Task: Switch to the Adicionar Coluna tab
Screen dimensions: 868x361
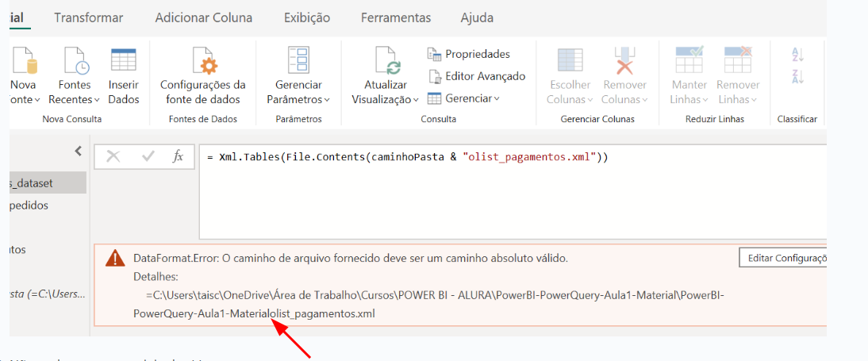Action: (x=204, y=17)
